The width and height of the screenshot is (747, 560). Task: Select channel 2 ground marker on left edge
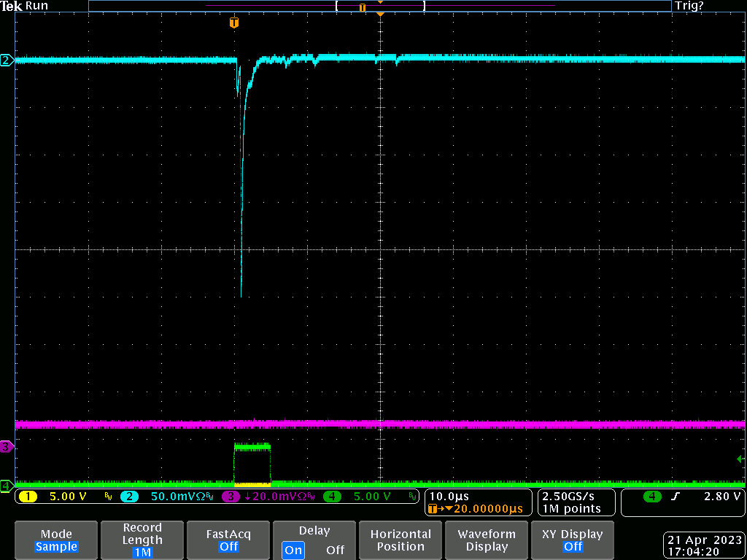coord(7,61)
